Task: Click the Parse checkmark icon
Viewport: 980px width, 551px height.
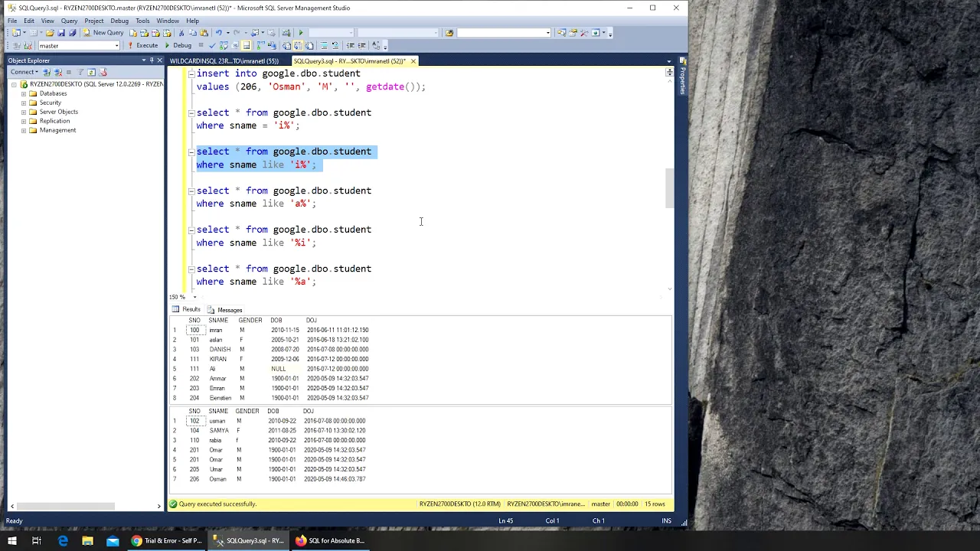Action: 212,45
